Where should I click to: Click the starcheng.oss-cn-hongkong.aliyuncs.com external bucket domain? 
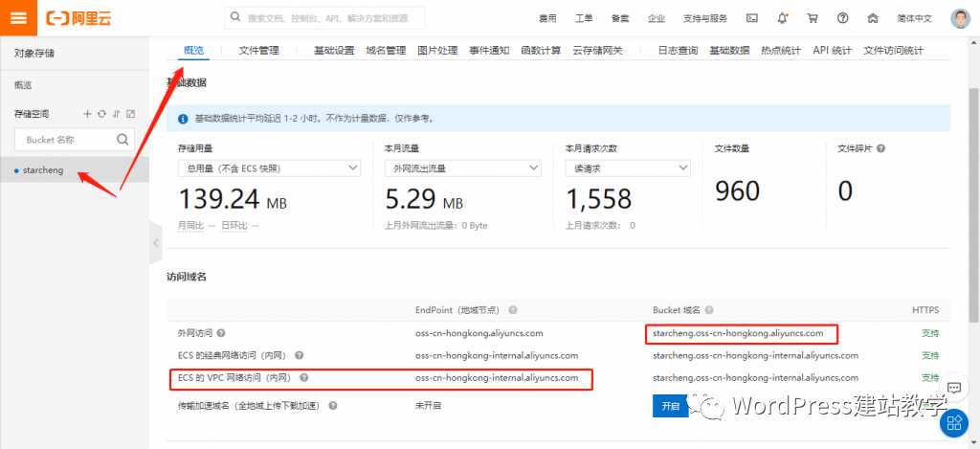(x=738, y=333)
